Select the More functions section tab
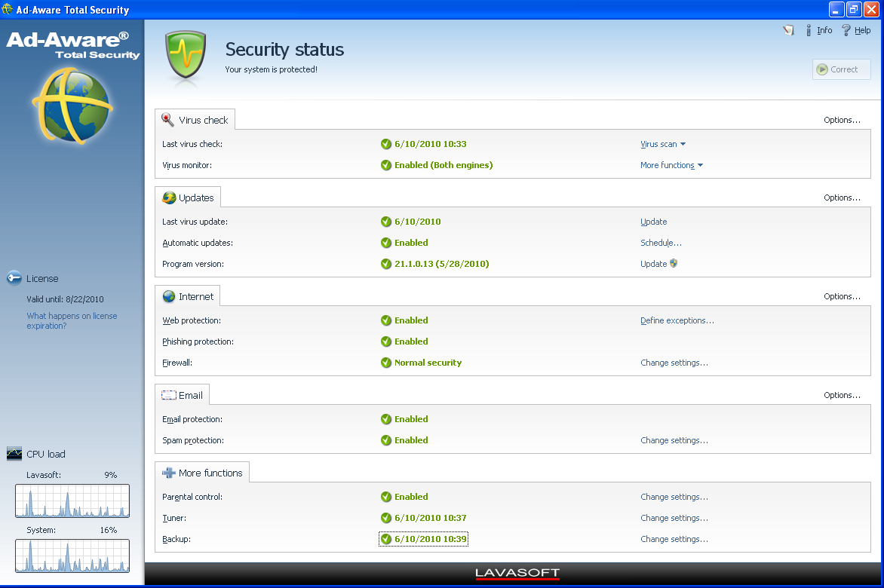The width and height of the screenshot is (884, 588). point(202,473)
